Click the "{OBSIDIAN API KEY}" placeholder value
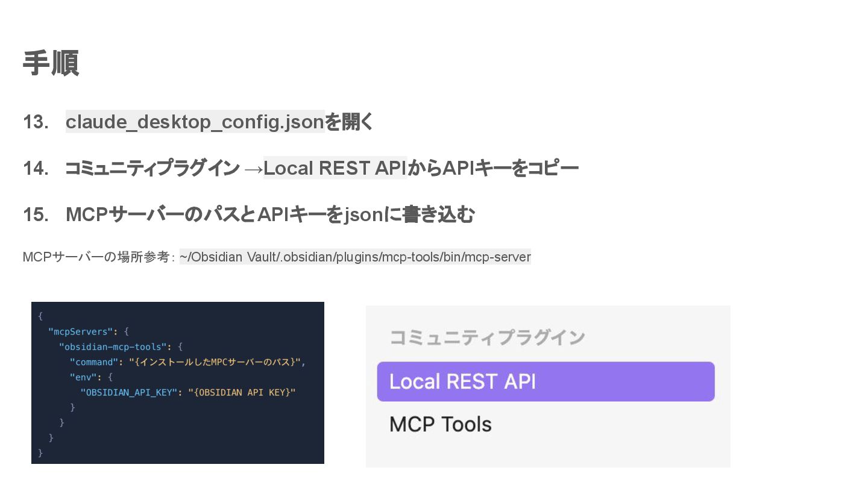The height and width of the screenshot is (488, 868). pyautogui.click(x=242, y=392)
